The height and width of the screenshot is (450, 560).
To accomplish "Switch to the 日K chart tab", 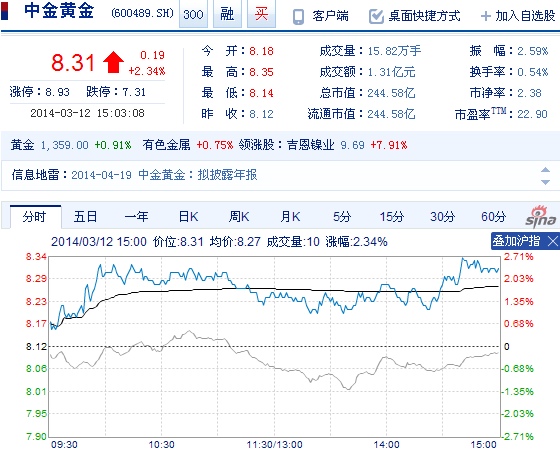I will (188, 217).
